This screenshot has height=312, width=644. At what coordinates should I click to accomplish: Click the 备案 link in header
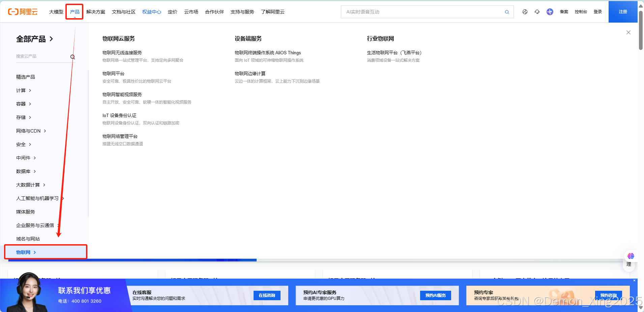point(564,12)
